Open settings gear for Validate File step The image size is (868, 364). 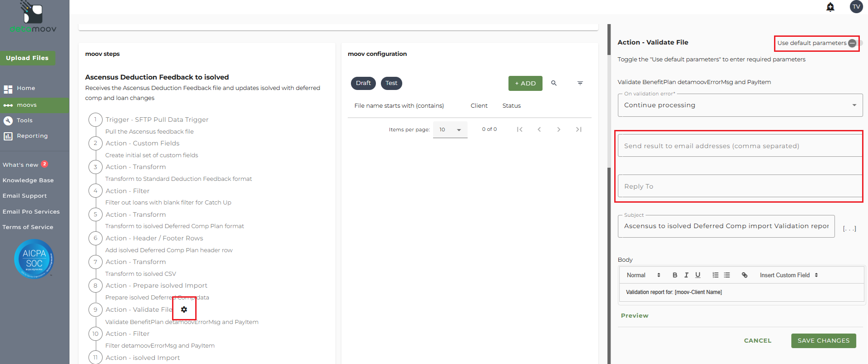pyautogui.click(x=184, y=309)
